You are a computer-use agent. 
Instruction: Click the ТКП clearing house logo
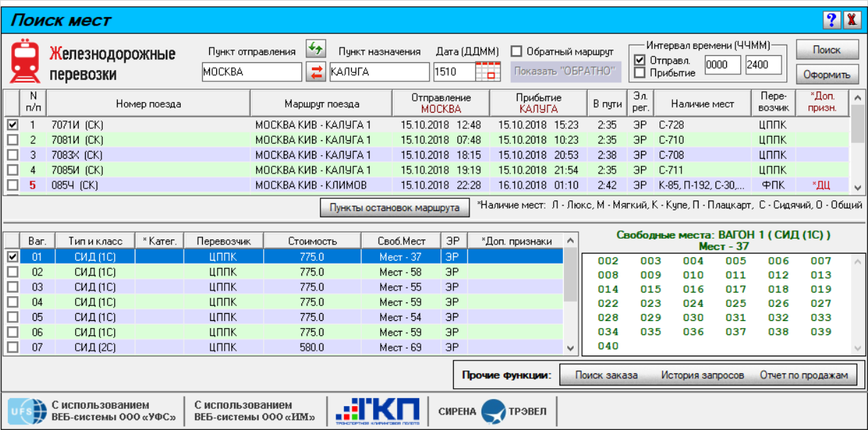[376, 410]
